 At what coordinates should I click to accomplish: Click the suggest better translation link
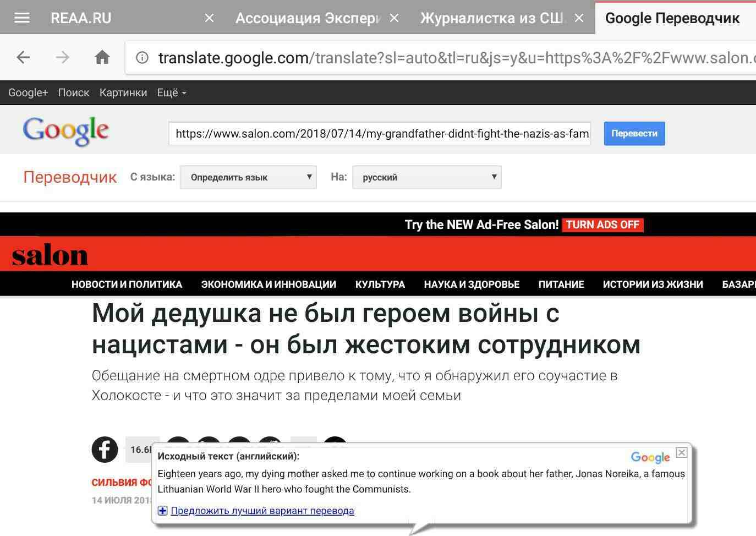click(x=262, y=511)
